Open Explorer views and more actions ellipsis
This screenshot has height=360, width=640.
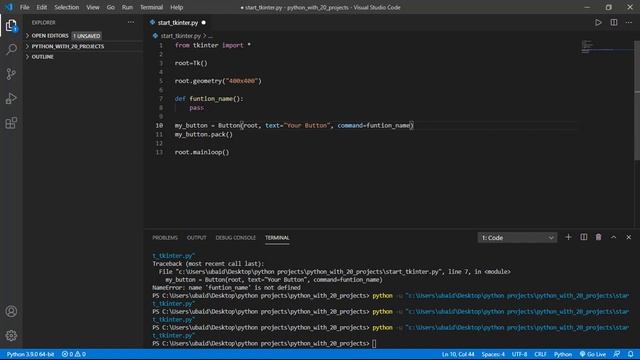pyautogui.click(x=131, y=22)
